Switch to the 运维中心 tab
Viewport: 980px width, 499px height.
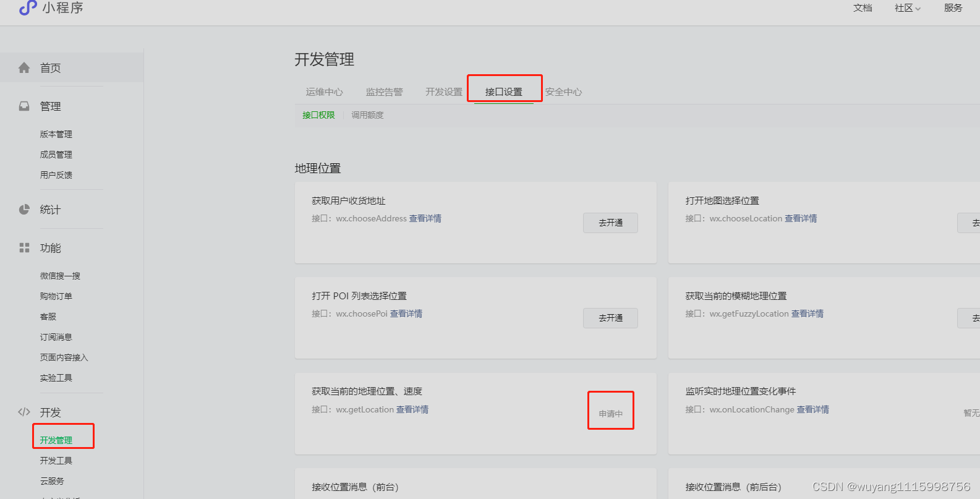pos(324,92)
